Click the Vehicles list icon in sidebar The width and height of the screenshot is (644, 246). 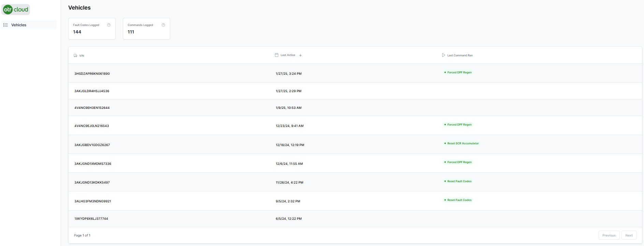pos(5,25)
